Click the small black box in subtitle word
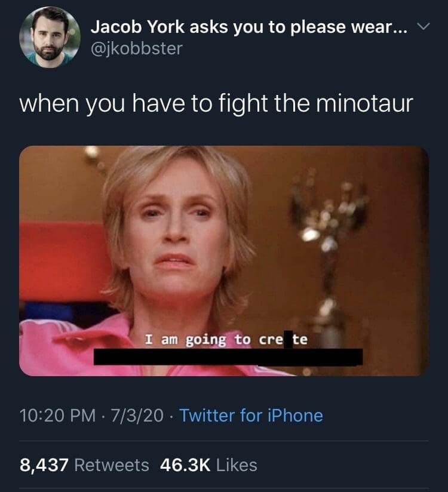Viewport: 448px width, 492px height. [x=288, y=339]
